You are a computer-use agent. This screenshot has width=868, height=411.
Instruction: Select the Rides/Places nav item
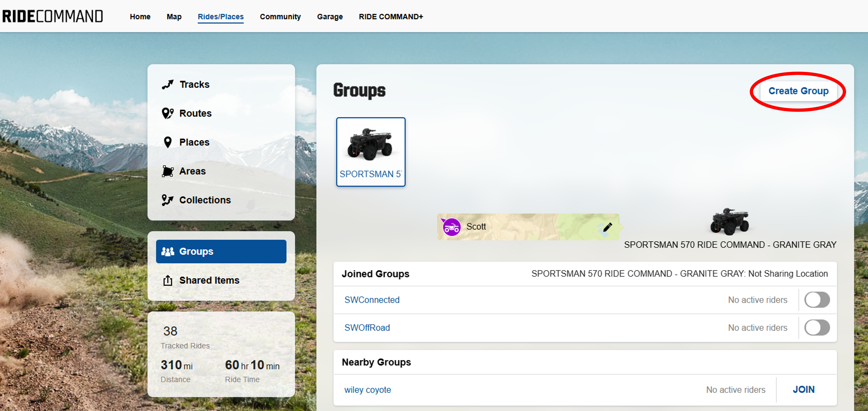tap(220, 17)
